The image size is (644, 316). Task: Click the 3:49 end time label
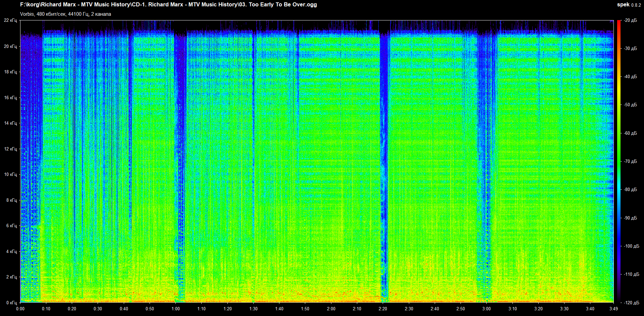pyautogui.click(x=613, y=309)
